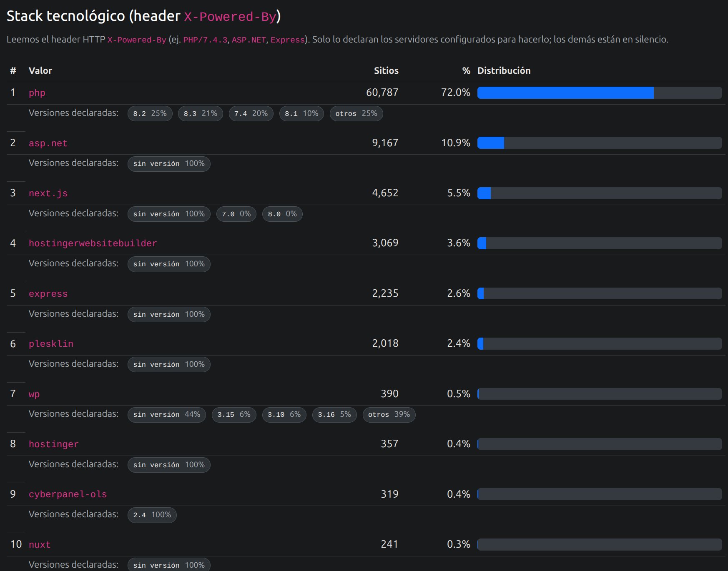Click the 'asp.net' value name

coord(48,143)
